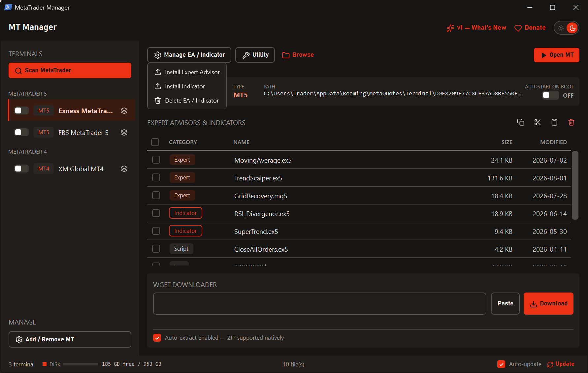Screen dimensions: 588x373
Task: Open the Utility dropdown button
Action: pos(255,55)
